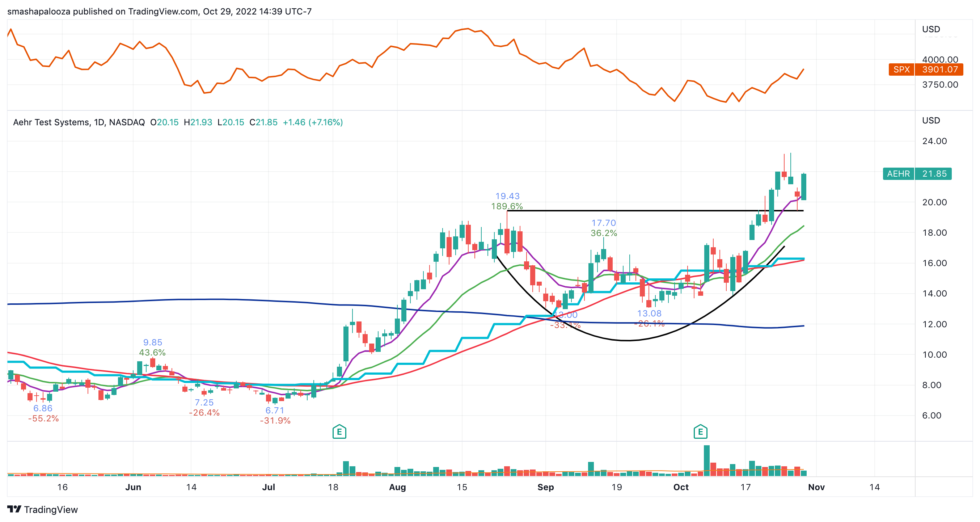Click the 36.2% gain label
This screenshot has width=980, height=522.
point(604,233)
